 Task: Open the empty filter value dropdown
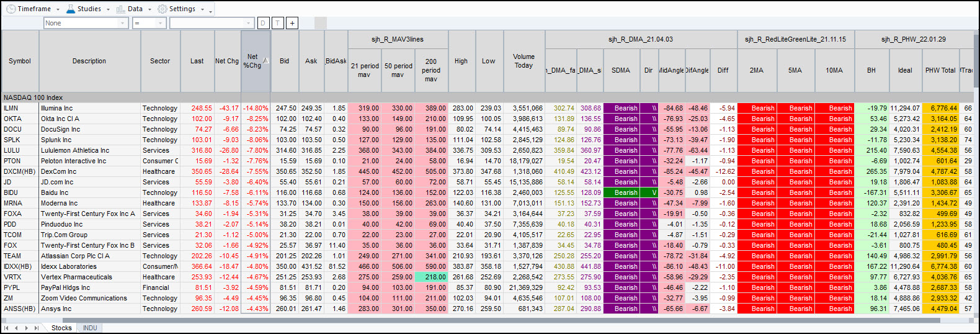pos(249,23)
